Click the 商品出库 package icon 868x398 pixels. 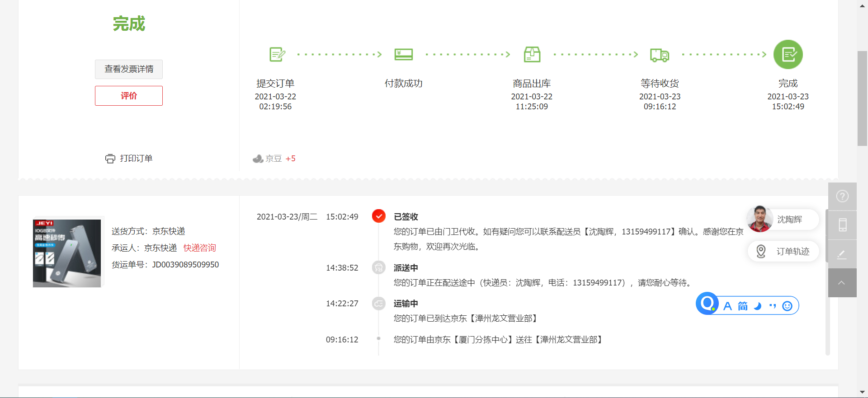click(x=532, y=54)
